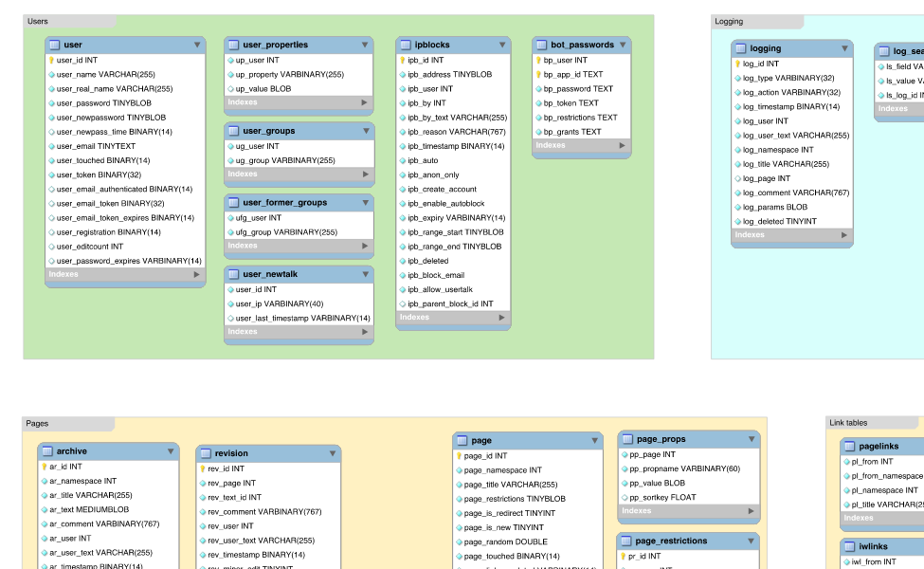Select the Pages layer label
Screen dimensions: 924x569
37,423
